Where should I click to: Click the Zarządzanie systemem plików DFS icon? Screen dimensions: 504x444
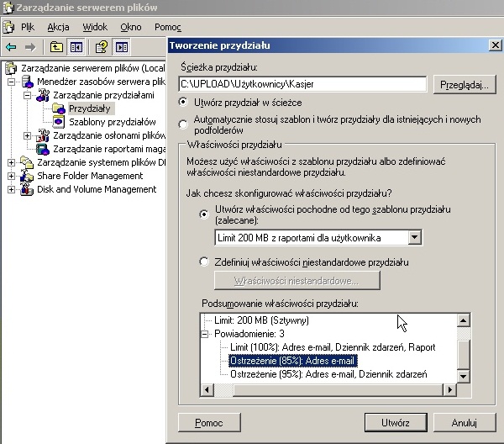click(x=27, y=162)
